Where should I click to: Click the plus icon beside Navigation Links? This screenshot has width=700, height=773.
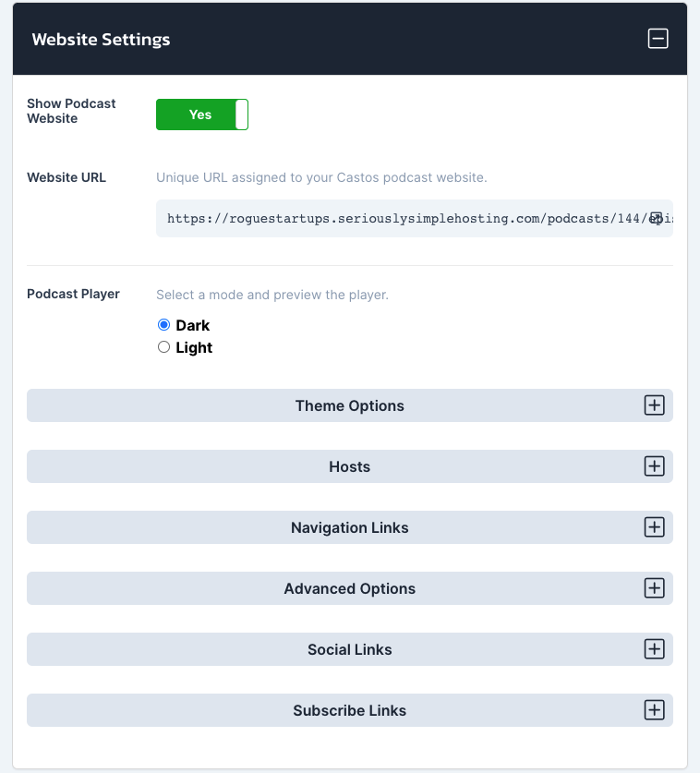click(654, 527)
